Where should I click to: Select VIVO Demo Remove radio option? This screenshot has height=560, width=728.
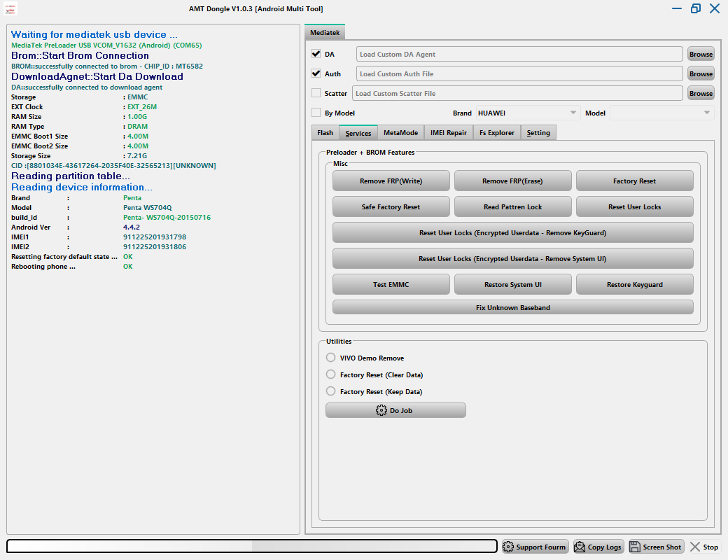pos(331,358)
